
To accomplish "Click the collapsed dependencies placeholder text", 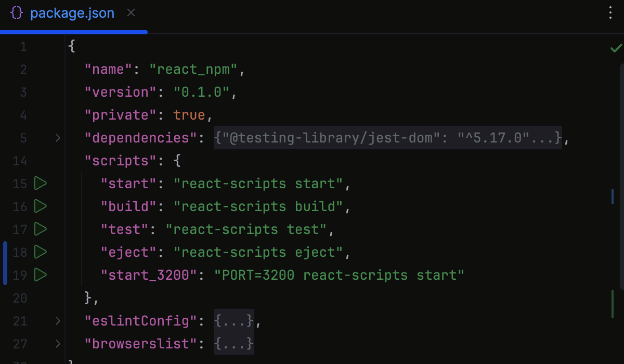I will click(x=387, y=138).
